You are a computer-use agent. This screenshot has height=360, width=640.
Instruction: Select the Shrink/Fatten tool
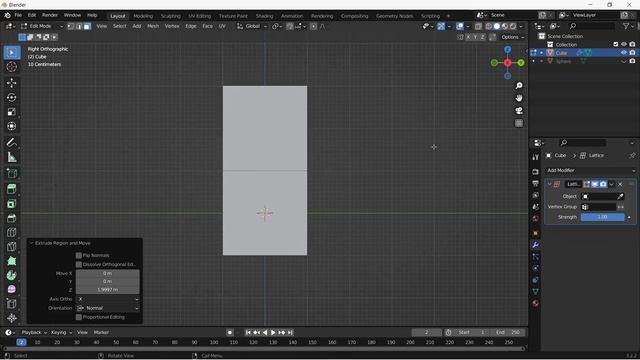click(11, 318)
